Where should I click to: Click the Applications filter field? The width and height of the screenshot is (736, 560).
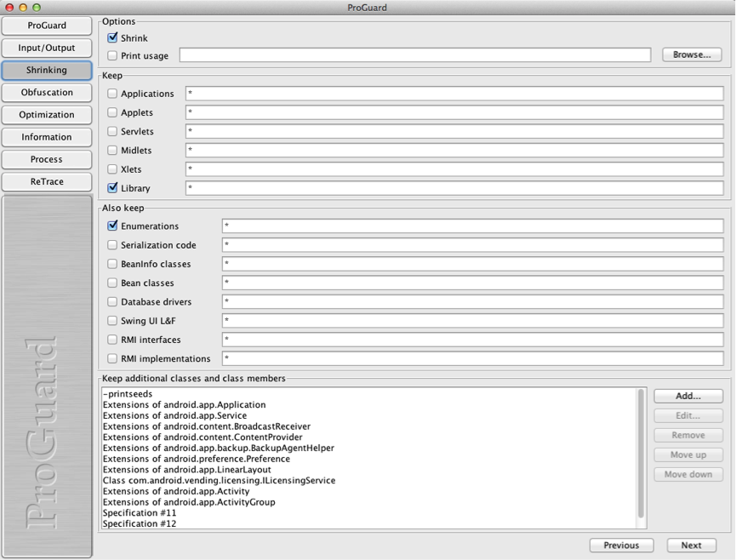point(454,94)
